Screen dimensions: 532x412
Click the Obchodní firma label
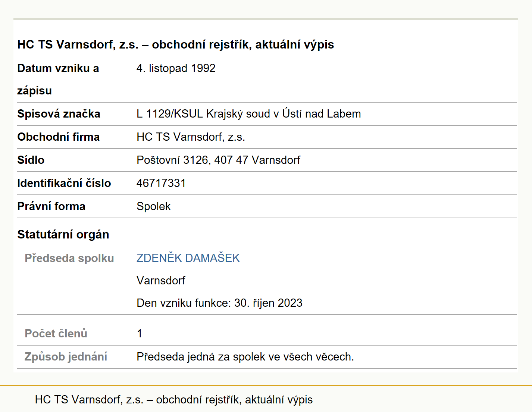tap(59, 137)
